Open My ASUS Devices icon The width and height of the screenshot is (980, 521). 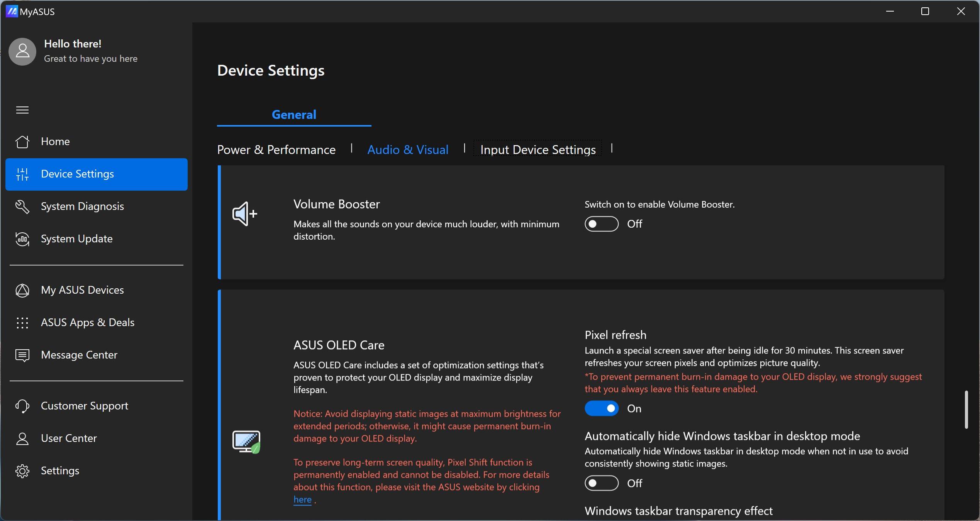click(22, 290)
